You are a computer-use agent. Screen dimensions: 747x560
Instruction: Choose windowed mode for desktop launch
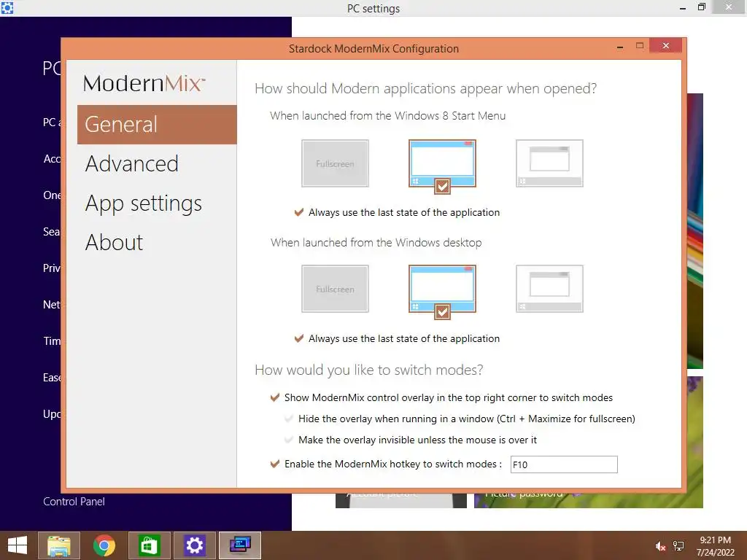tap(549, 289)
